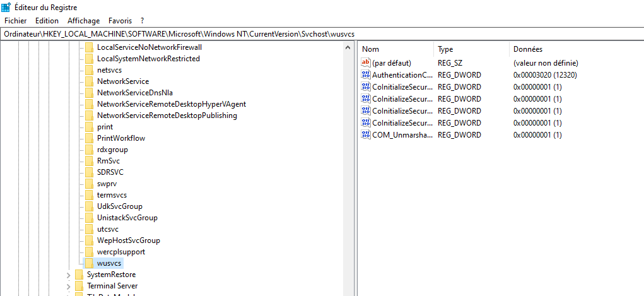
Task: Open the Favoris menu
Action: pos(120,21)
